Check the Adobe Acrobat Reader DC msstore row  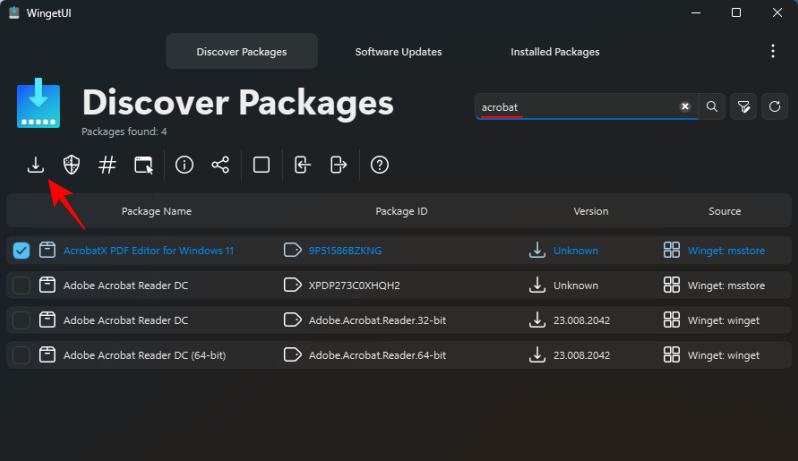[x=21, y=285]
